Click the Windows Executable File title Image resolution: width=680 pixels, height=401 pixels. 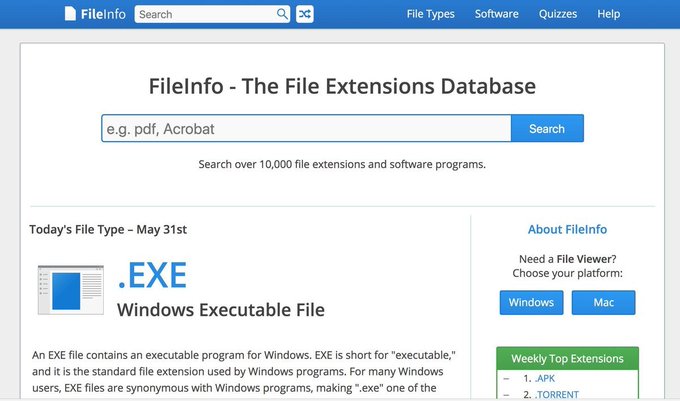[x=220, y=310]
